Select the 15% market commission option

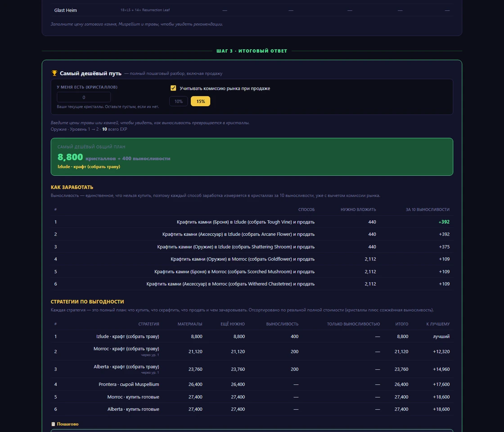(x=201, y=101)
